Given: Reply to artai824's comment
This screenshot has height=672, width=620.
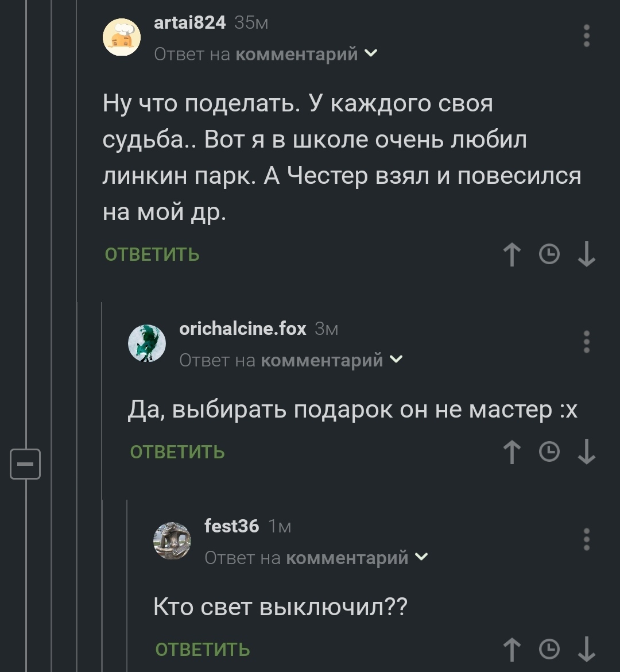Looking at the screenshot, I should [x=152, y=254].
